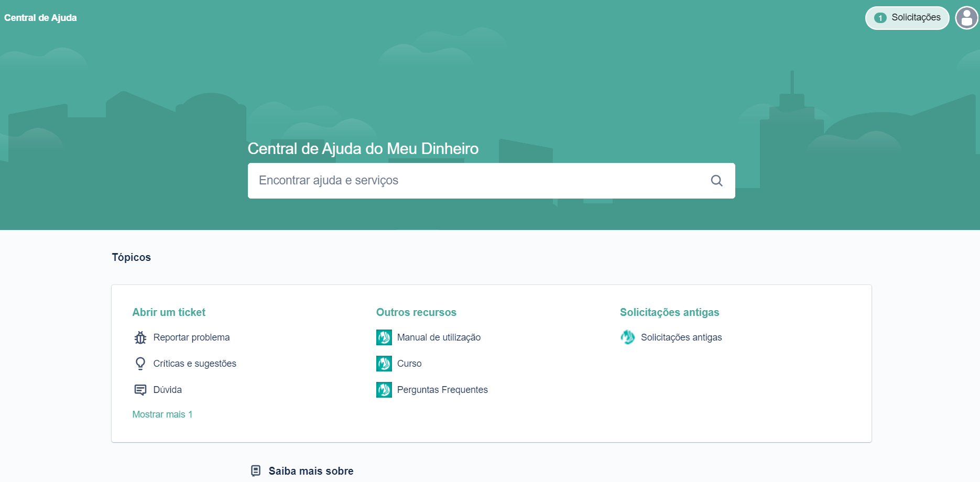This screenshot has height=482, width=980.
Task: Click the magnifying glass search icon
Action: click(x=716, y=181)
